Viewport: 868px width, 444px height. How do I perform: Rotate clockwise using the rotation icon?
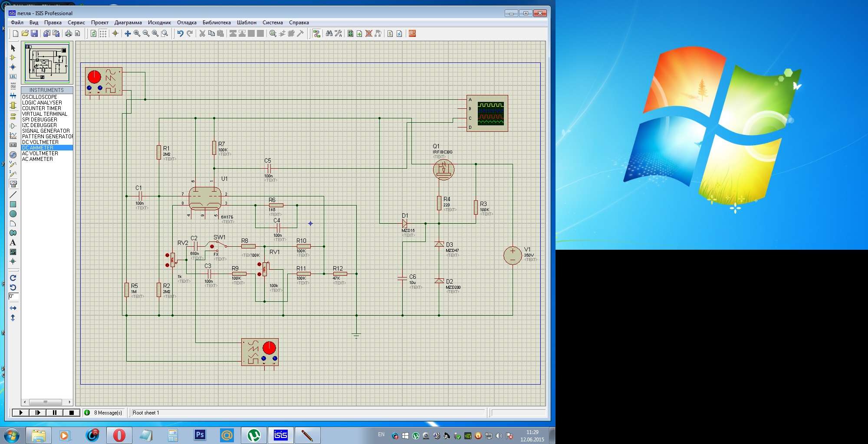(13, 278)
